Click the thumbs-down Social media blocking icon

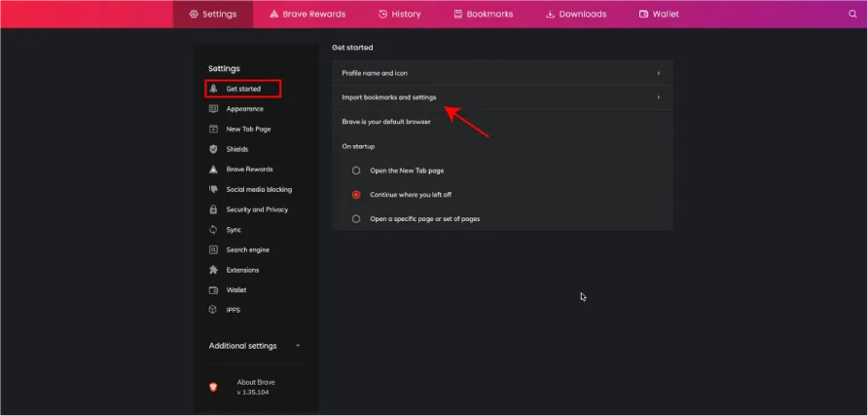(x=213, y=189)
